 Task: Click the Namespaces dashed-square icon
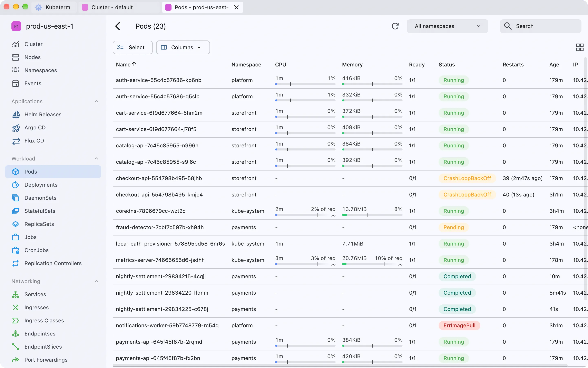pos(16,70)
